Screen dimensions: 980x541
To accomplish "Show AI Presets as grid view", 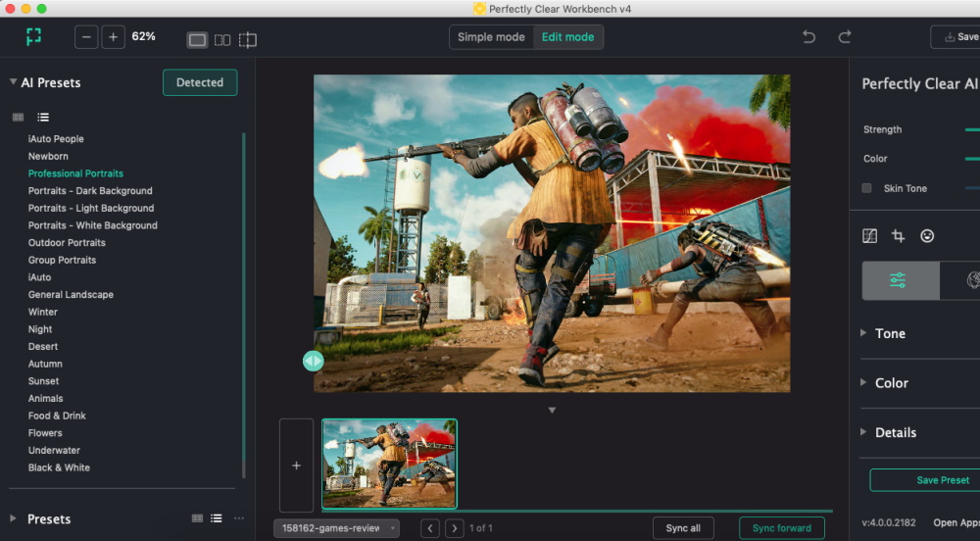I will pos(18,117).
